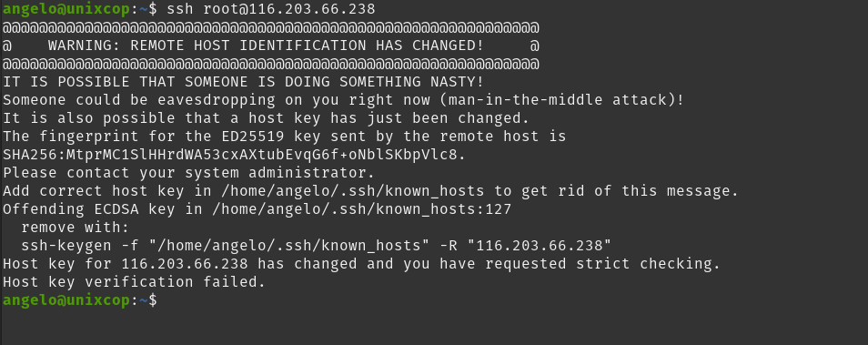
Task: Click the line about host key just changed
Action: pyautogui.click(x=267, y=118)
